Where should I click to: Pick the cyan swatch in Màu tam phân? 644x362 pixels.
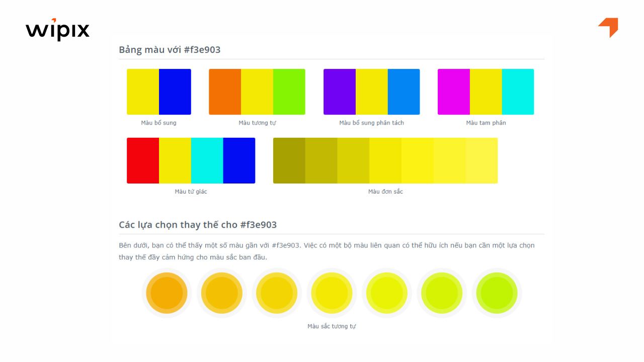coord(518,92)
